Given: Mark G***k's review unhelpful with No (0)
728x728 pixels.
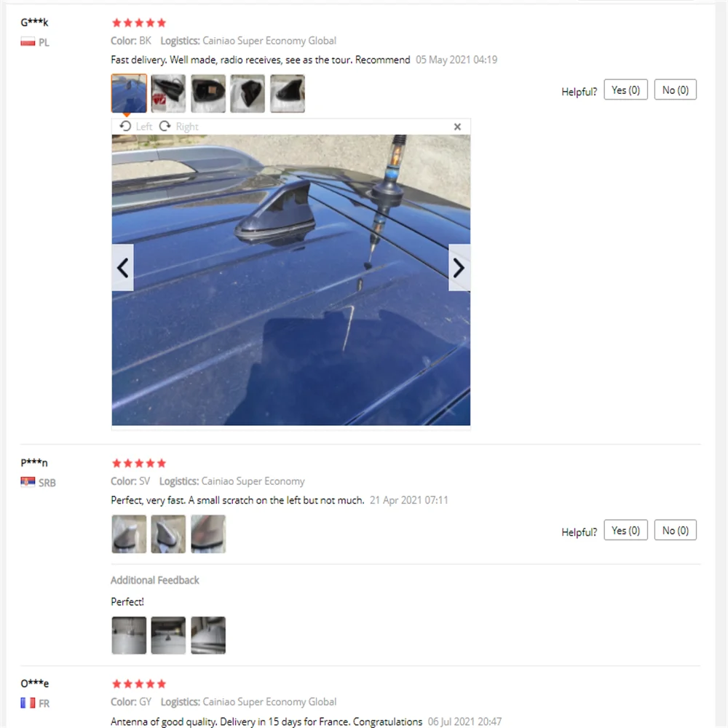Looking at the screenshot, I should [x=675, y=90].
